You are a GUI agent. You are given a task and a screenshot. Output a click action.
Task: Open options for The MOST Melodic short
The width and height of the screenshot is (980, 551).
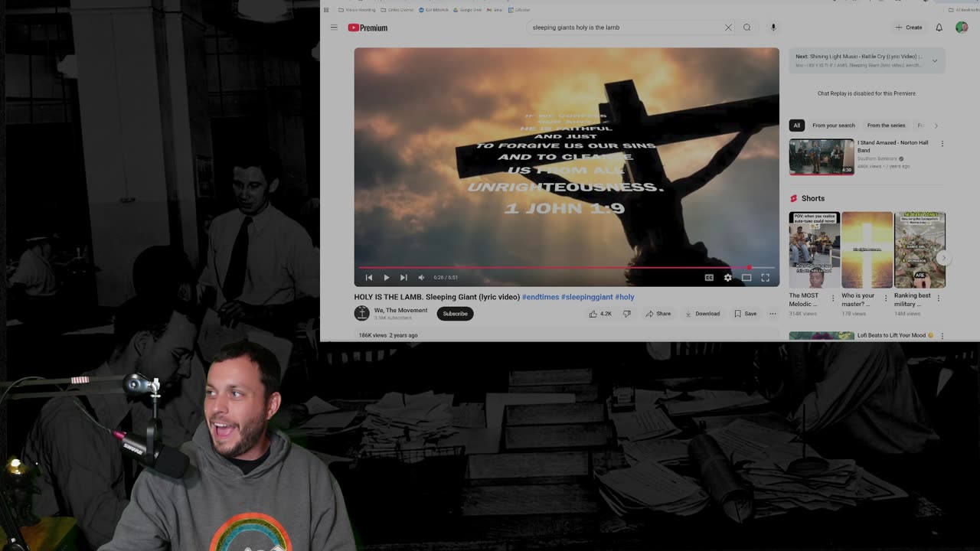833,298
